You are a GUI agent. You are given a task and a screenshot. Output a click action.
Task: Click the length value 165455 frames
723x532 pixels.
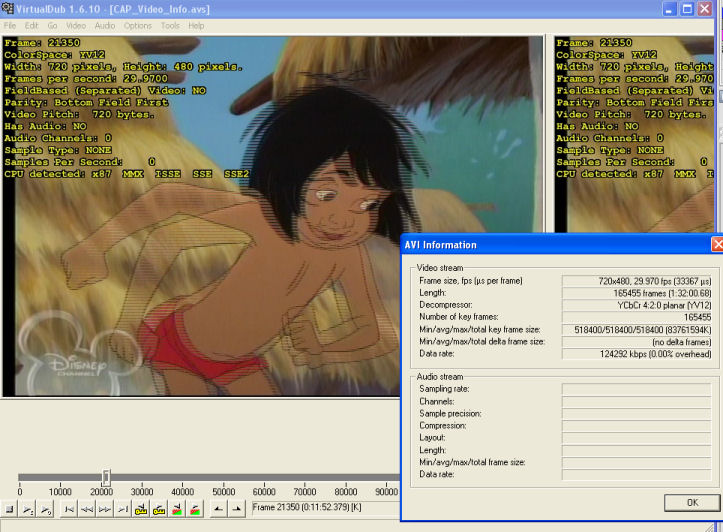coord(637,293)
